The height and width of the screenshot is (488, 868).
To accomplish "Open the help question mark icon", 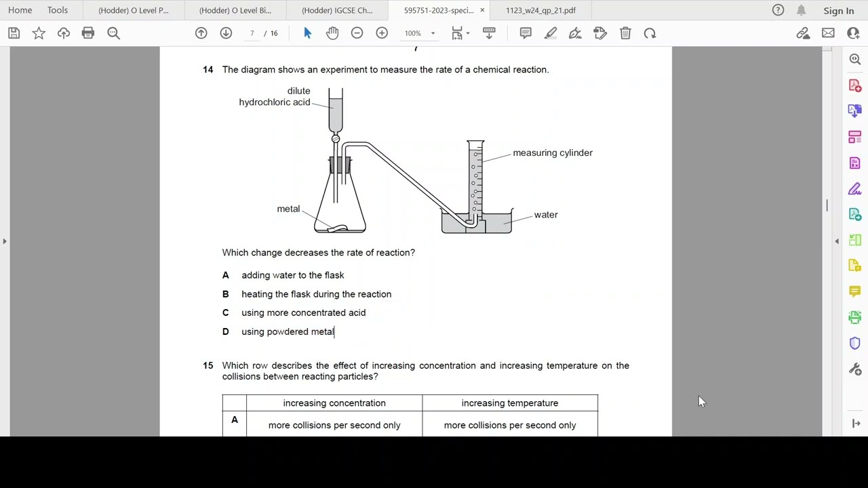I will (x=778, y=10).
